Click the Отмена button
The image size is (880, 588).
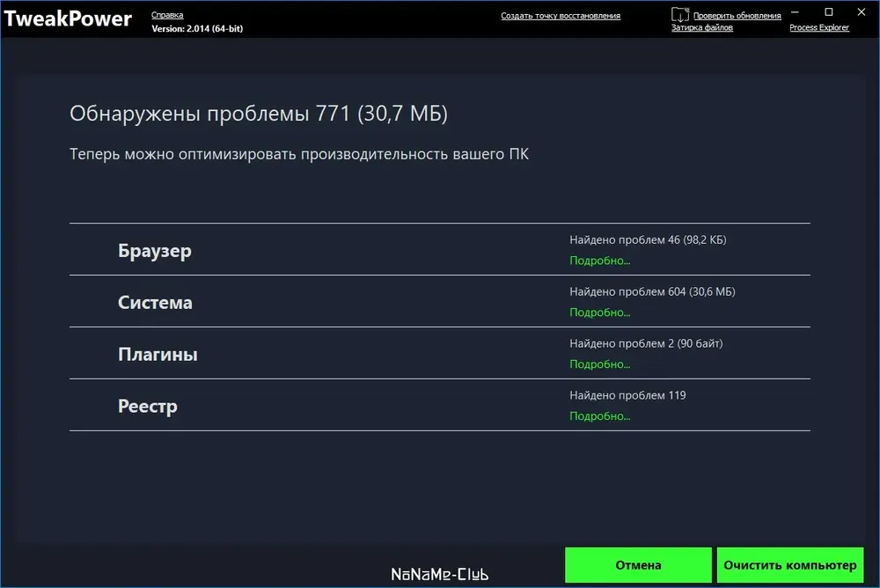638,565
